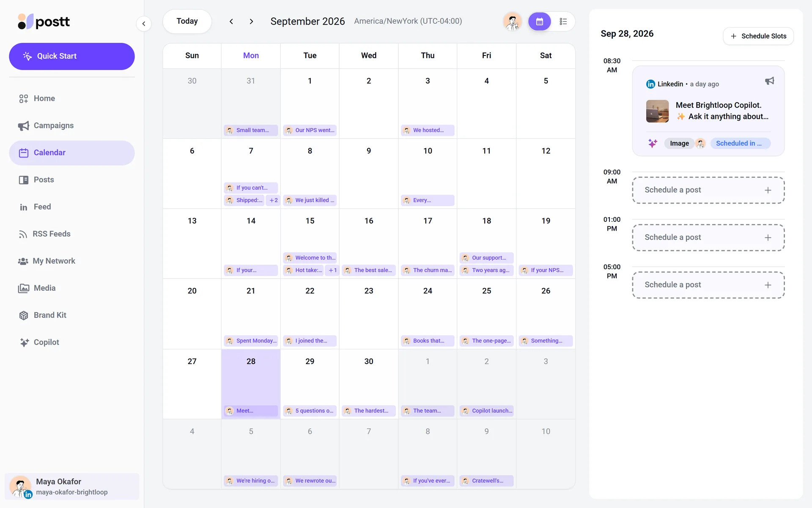Click the Today button
Screen dimensions: 812x508
[187, 21]
